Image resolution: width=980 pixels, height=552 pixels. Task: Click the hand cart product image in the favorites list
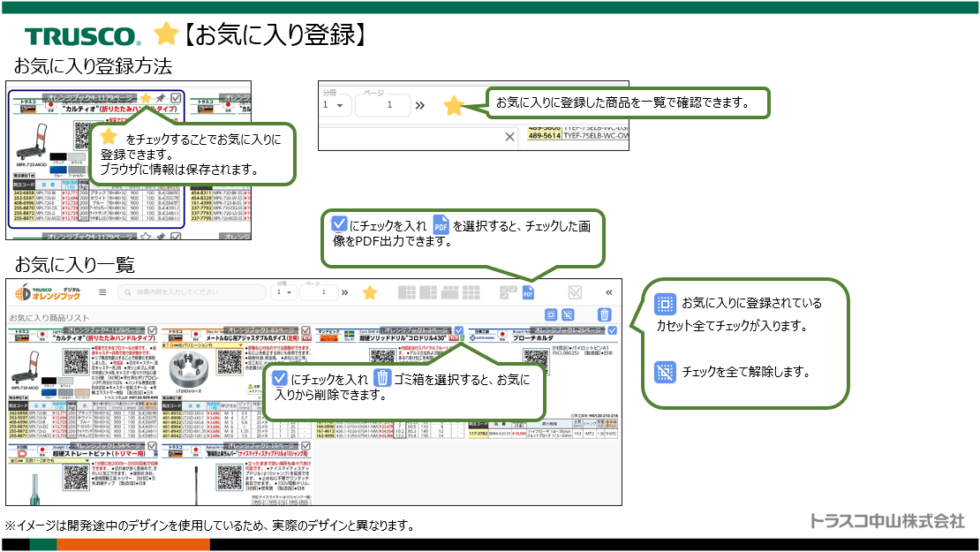(26, 368)
